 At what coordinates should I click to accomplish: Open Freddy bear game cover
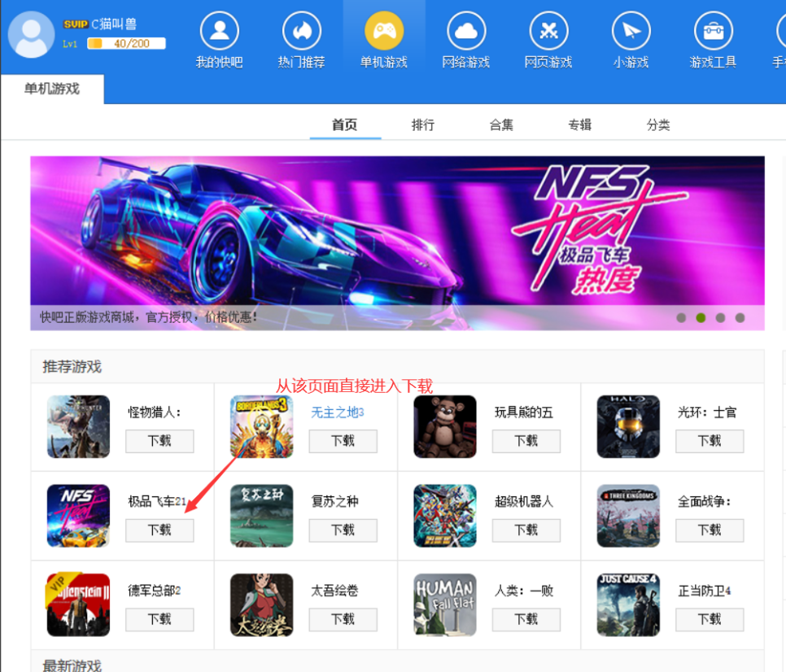445,426
